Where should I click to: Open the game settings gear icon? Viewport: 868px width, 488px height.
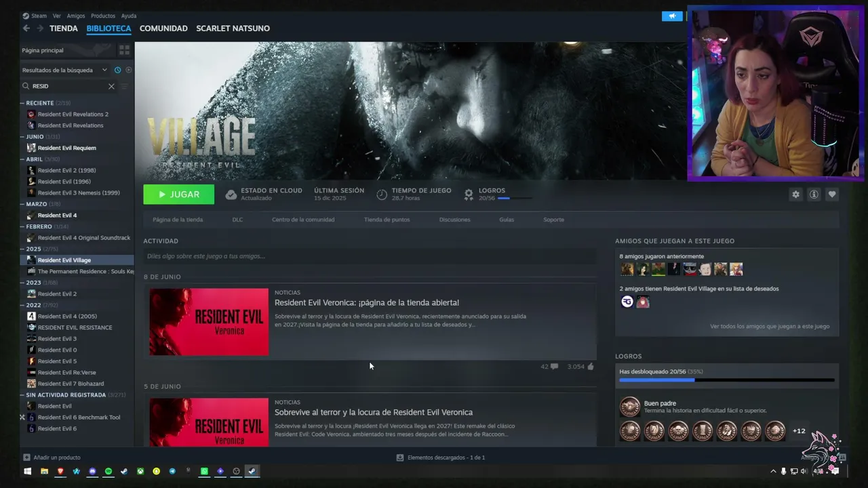[x=795, y=195]
